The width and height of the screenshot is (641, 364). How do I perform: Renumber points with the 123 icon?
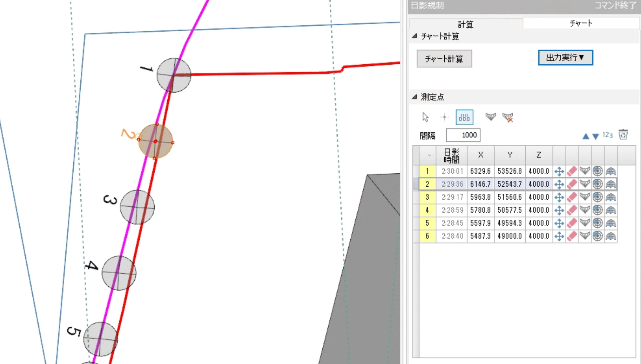tap(608, 135)
